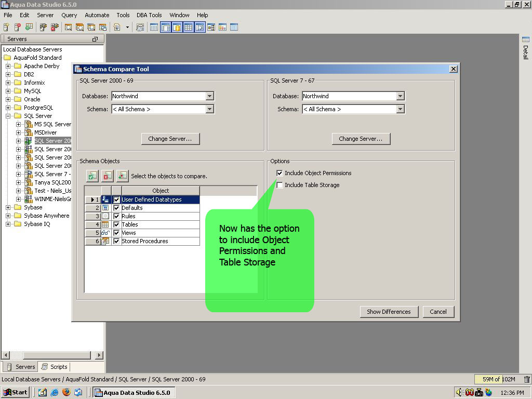
Task: Click the glasses icon in the Views row
Action: click(x=106, y=233)
